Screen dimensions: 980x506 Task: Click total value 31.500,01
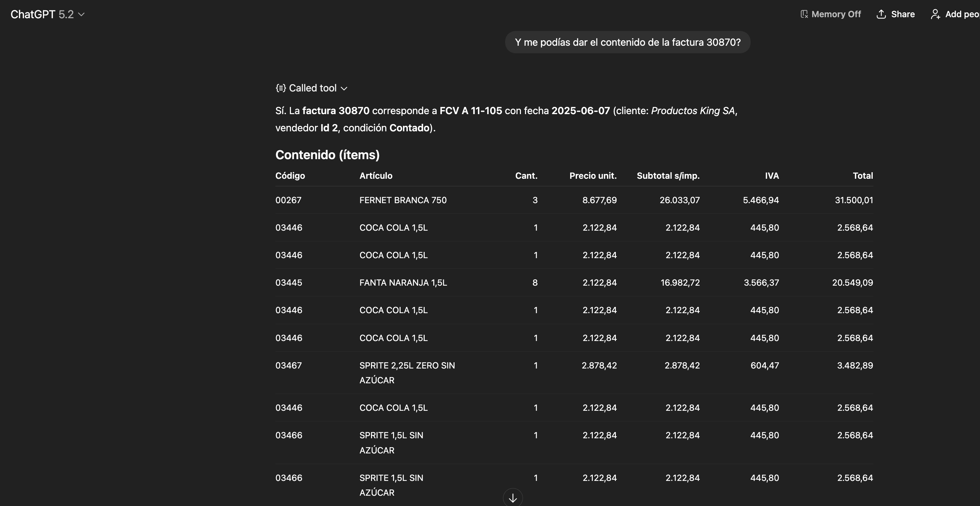[854, 200]
